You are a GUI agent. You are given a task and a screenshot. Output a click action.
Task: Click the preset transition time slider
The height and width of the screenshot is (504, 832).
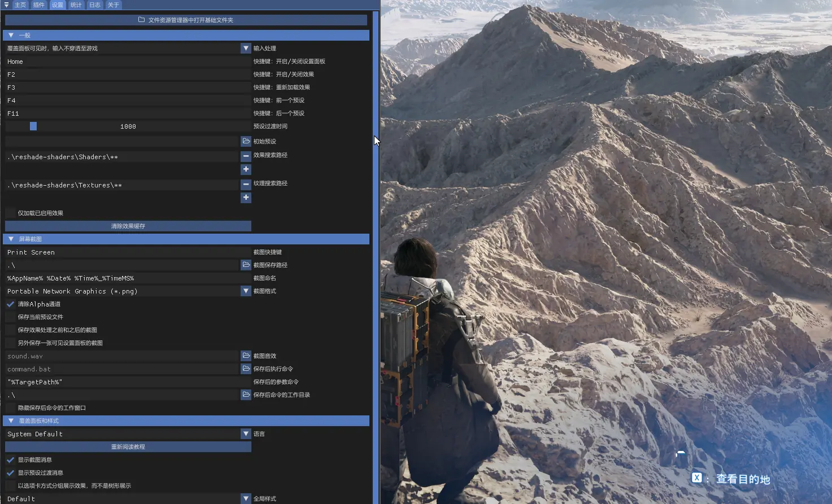[128, 126]
